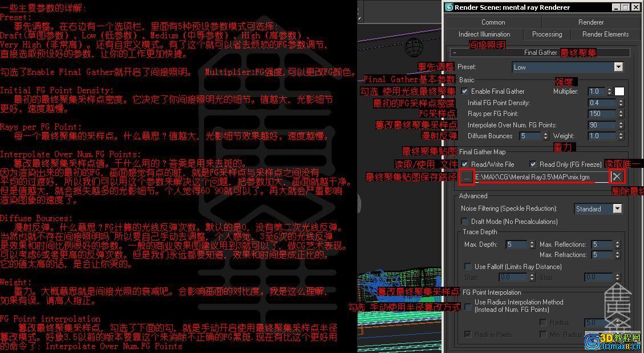This screenshot has height=353, width=644.
Task: Click the Multiplier value field
Action: coord(597,91)
